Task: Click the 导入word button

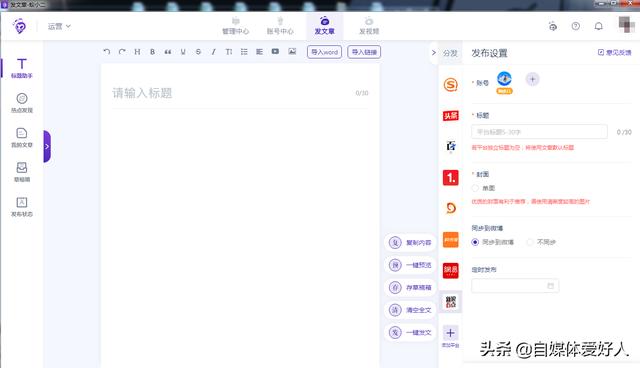Action: [324, 52]
